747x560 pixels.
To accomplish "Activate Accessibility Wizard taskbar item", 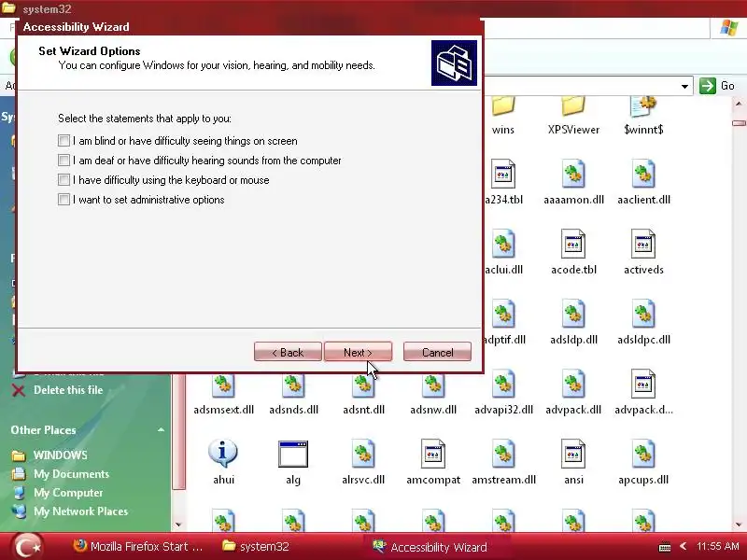I will (x=430, y=547).
